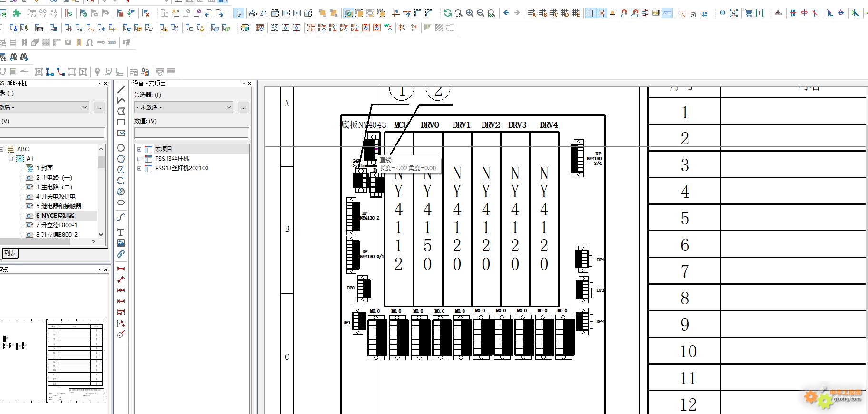Switch to the 列表 tab
This screenshot has height=414, width=868.
[10, 253]
